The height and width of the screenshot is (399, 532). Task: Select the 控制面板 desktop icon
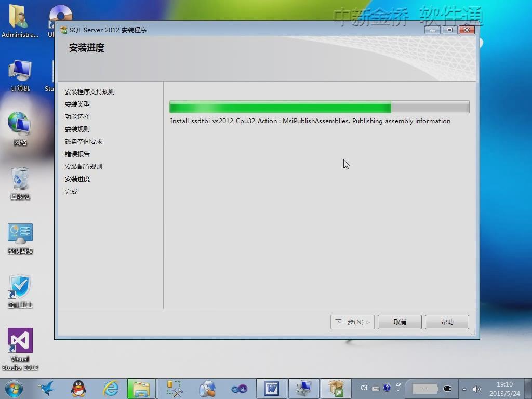[20, 238]
